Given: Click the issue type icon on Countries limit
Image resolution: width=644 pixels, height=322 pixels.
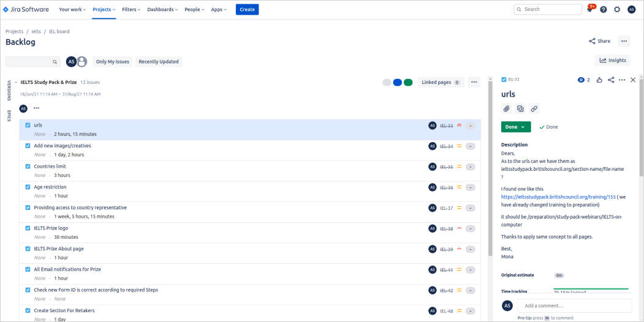Looking at the screenshot, I should (x=28, y=166).
